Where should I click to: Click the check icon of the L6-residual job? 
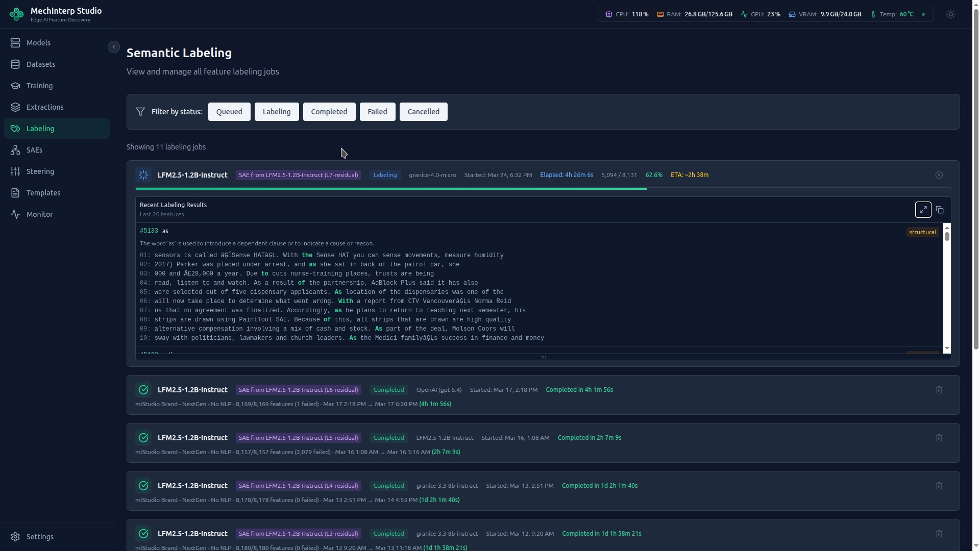[x=143, y=390]
